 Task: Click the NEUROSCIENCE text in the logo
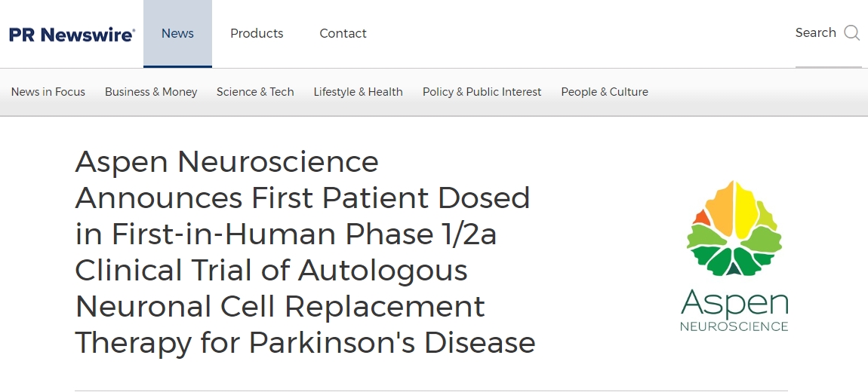(x=734, y=327)
